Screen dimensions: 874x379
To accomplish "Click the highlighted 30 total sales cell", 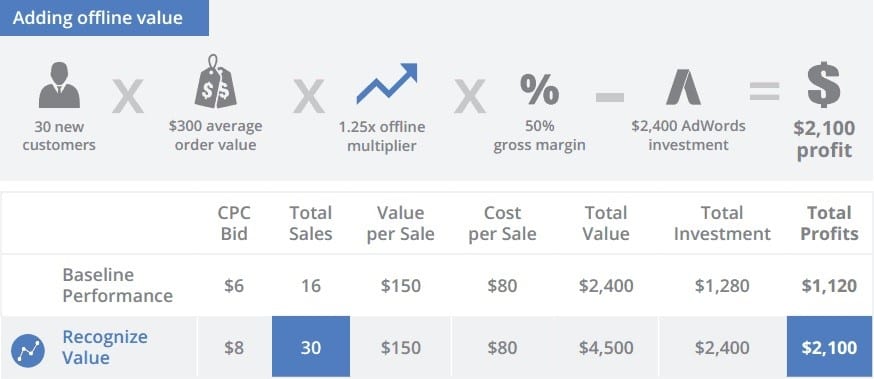I will (311, 347).
